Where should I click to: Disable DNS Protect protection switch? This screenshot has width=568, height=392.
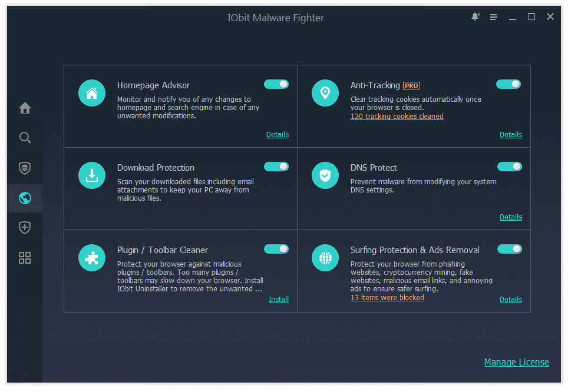pyautogui.click(x=508, y=167)
